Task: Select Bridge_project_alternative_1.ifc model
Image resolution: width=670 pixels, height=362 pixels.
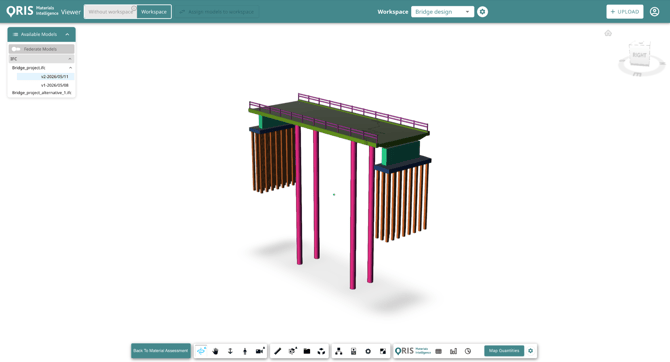Action: [41, 93]
